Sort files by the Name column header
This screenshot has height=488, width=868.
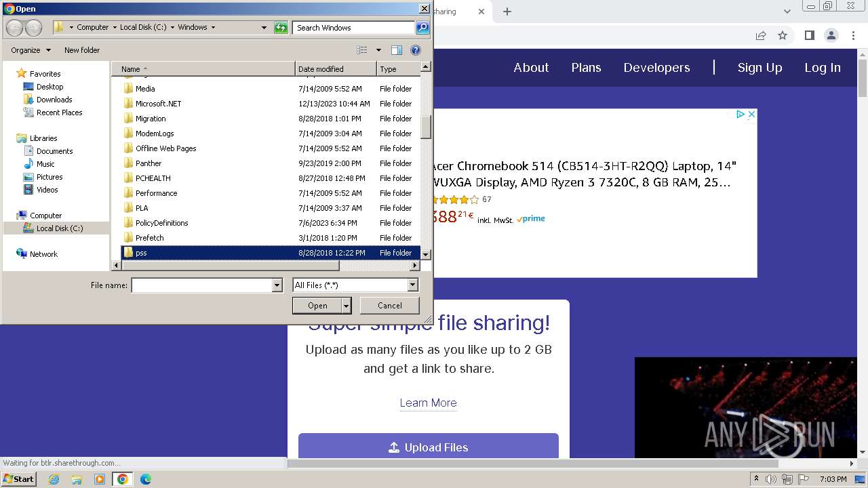coord(203,69)
